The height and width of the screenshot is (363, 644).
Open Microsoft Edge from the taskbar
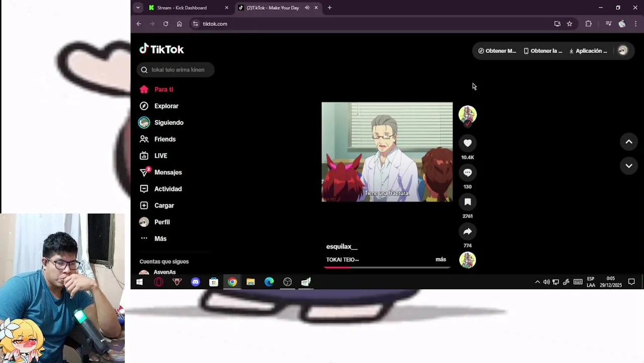tap(269, 282)
